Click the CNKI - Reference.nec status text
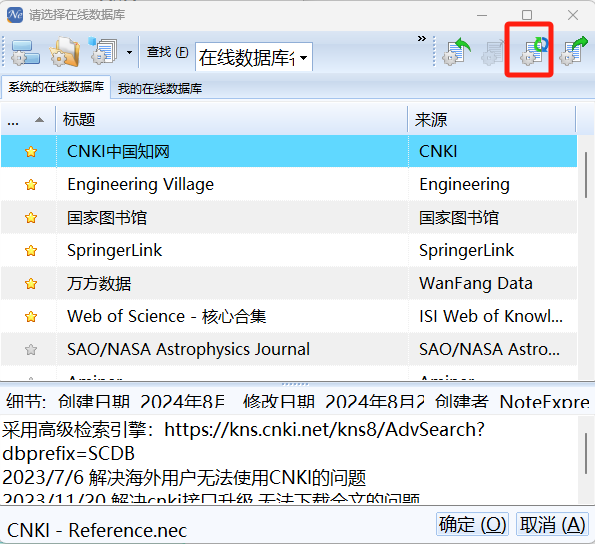 [x=97, y=530]
